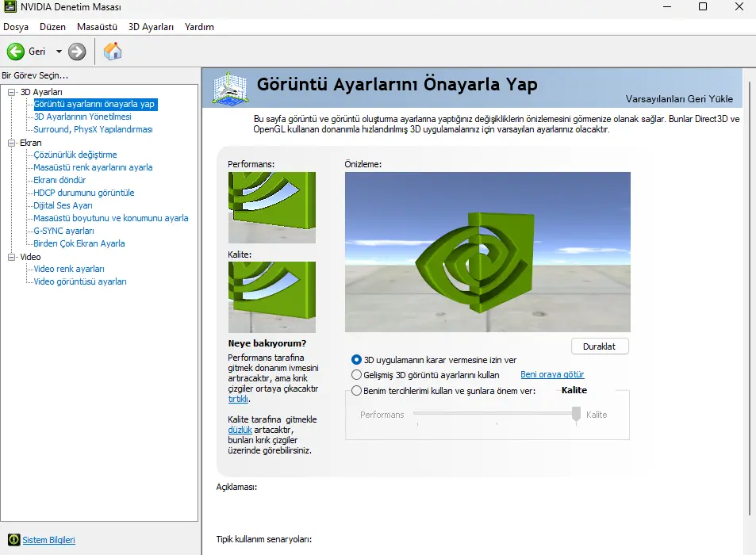Click the 'Bir Görev Seçin...' label
Screen dimensions: 756x555
[x=35, y=75]
